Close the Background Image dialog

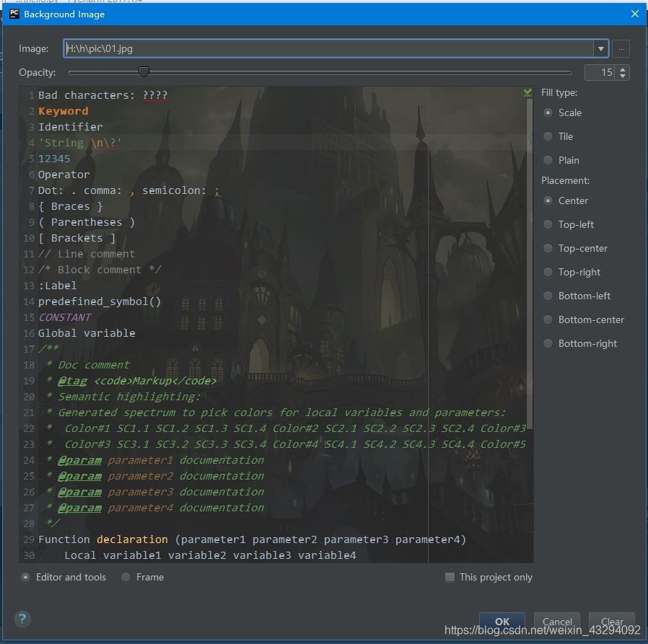click(635, 14)
